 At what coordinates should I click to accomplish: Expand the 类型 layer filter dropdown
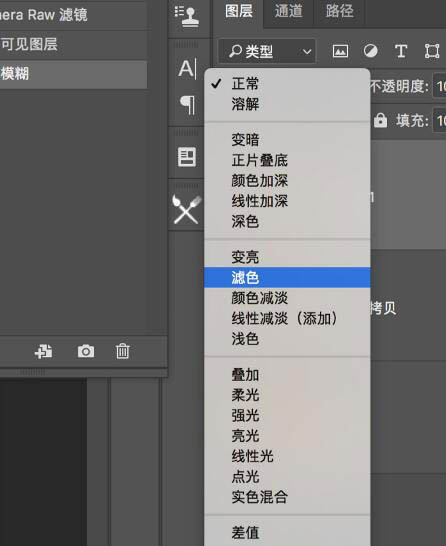267,52
